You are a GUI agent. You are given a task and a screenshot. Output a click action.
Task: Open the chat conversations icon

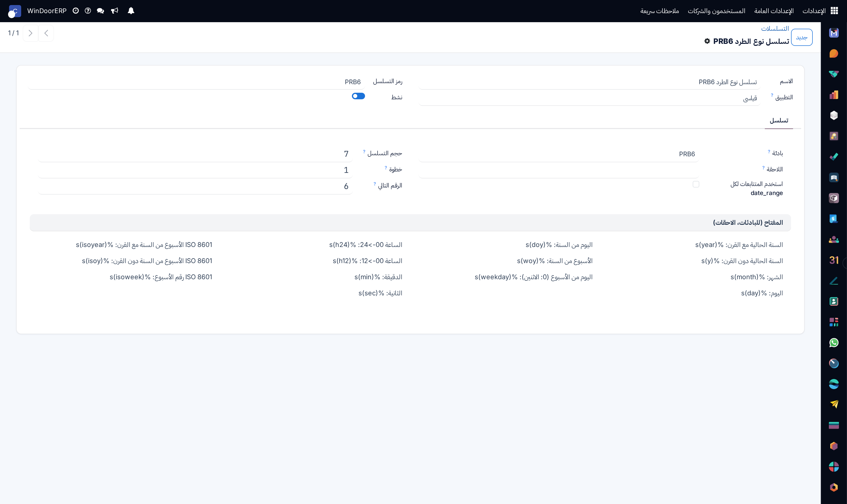point(100,11)
